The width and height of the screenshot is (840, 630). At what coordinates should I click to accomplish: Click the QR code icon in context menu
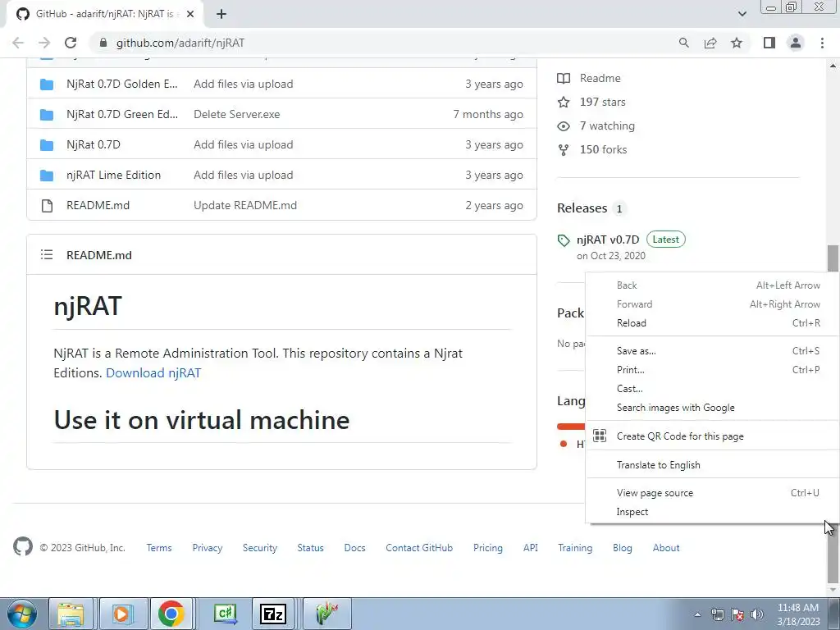pos(600,436)
